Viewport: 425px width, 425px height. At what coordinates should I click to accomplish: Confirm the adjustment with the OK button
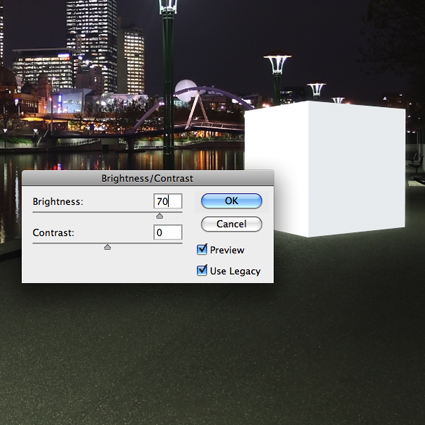[231, 201]
